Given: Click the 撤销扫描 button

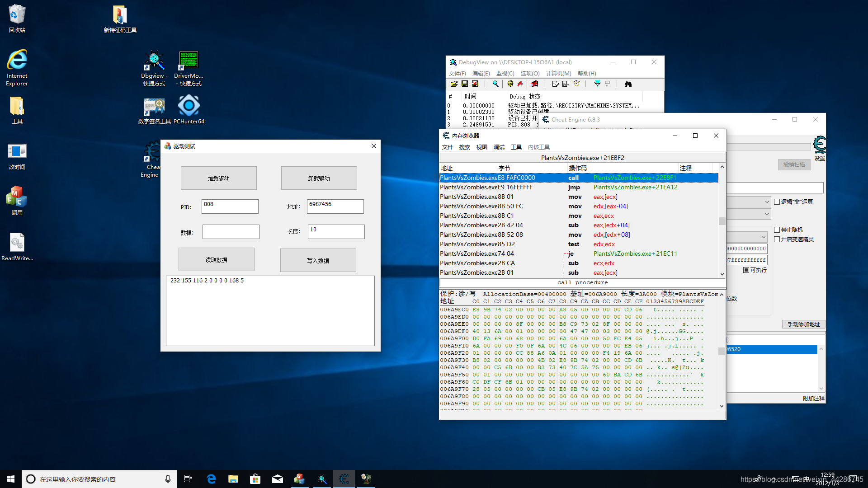Looking at the screenshot, I should tap(794, 165).
